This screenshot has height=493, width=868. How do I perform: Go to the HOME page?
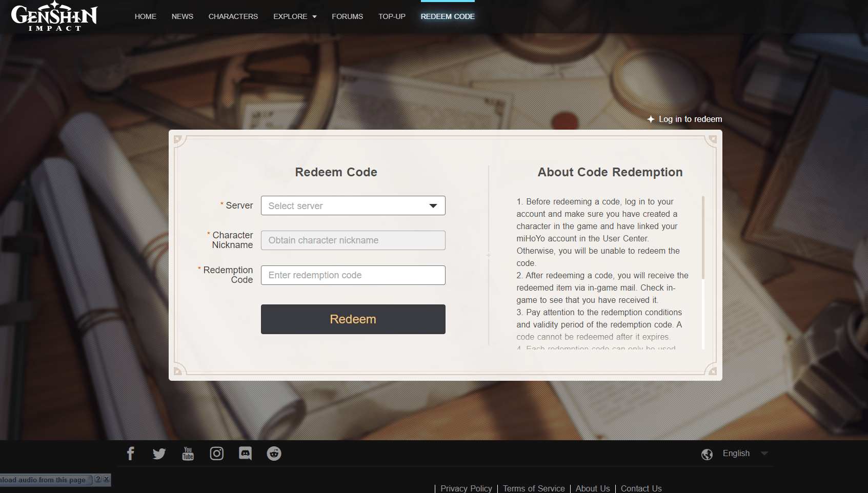pyautogui.click(x=146, y=16)
